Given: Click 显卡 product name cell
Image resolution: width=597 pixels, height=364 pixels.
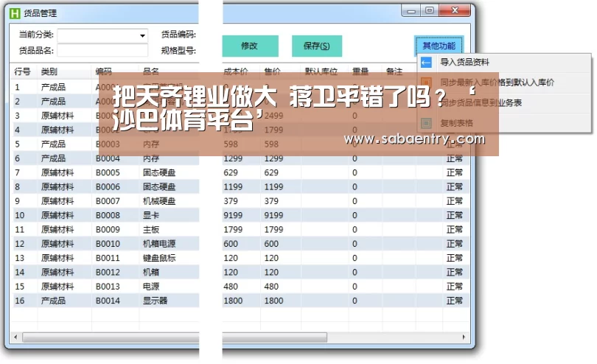Looking at the screenshot, I should click(x=151, y=215).
